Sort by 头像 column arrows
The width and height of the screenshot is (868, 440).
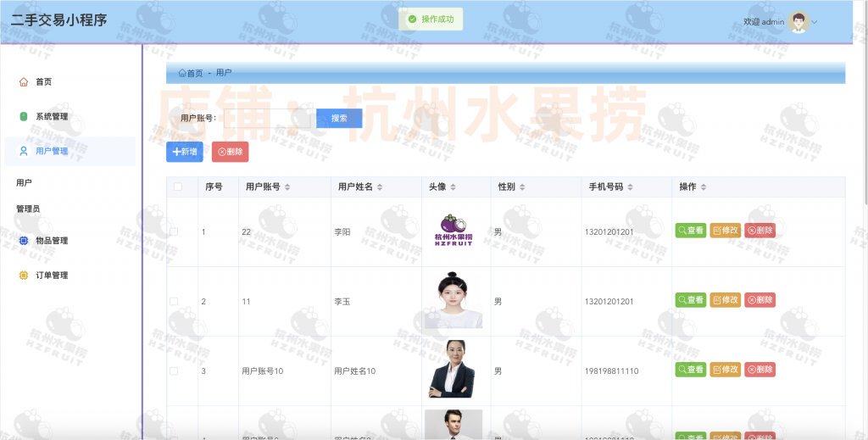coord(453,187)
